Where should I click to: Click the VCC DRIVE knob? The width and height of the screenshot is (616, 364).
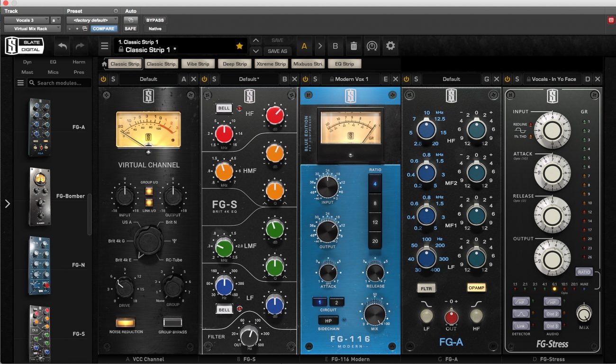tap(125, 287)
